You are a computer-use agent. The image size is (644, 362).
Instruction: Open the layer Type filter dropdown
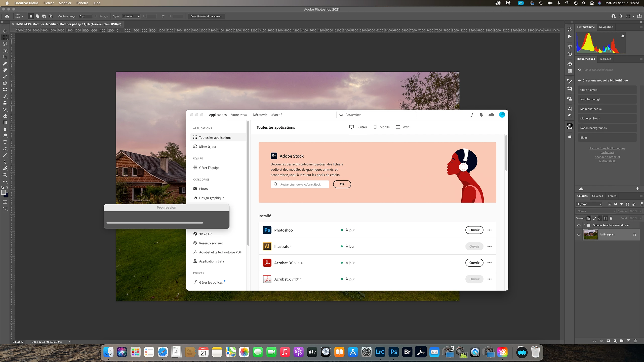[590, 204]
